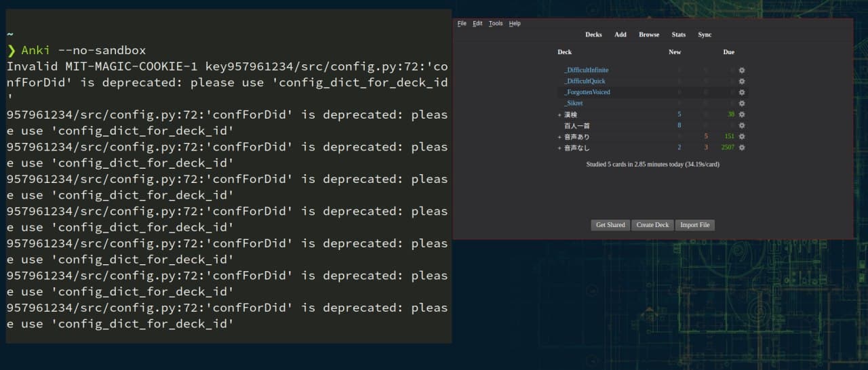
Task: Click the New column header
Action: [x=675, y=52]
